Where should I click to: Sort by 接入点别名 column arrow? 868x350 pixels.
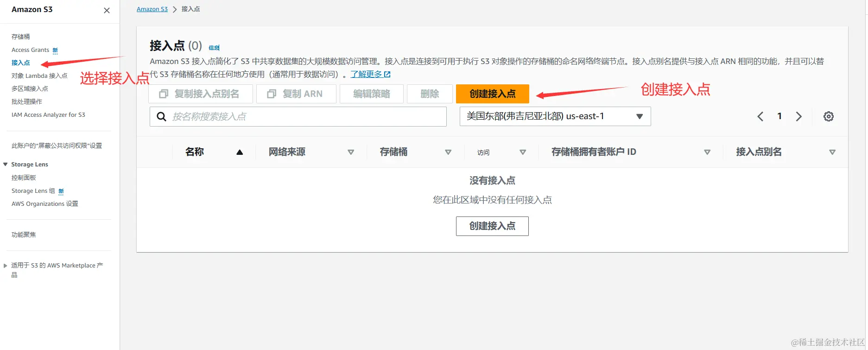pyautogui.click(x=832, y=152)
